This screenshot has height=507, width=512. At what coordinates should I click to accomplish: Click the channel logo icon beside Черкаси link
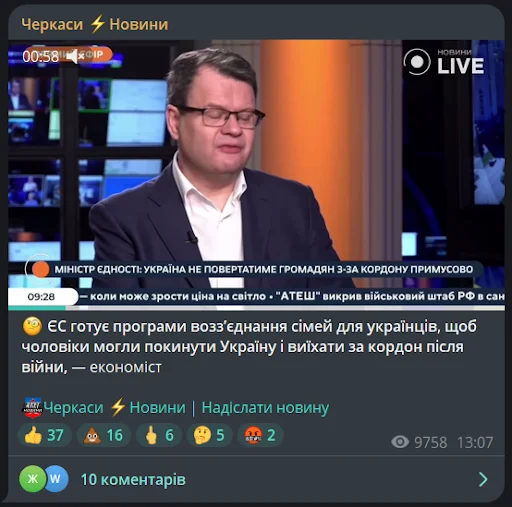pyautogui.click(x=32, y=408)
